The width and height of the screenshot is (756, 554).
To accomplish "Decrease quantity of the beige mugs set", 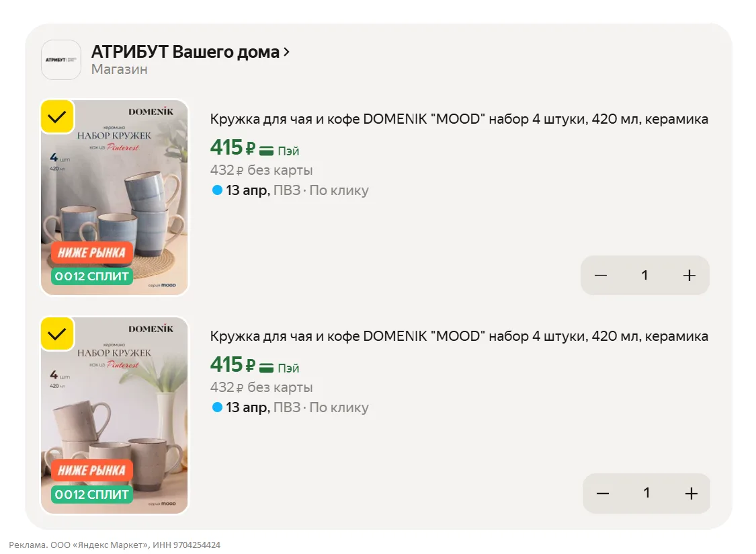I will (603, 493).
